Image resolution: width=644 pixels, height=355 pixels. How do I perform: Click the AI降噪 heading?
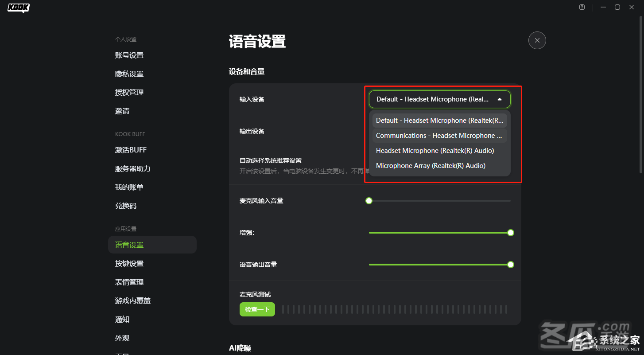pos(240,348)
